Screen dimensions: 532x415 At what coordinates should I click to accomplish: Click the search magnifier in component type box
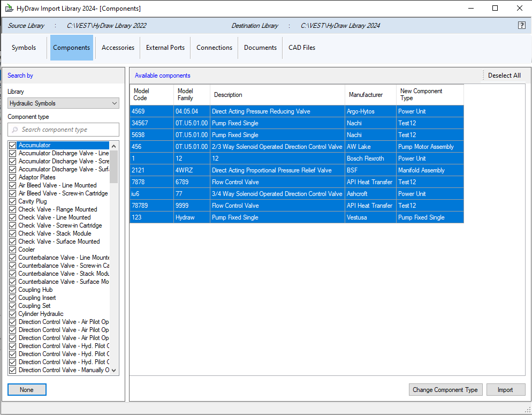(x=16, y=130)
